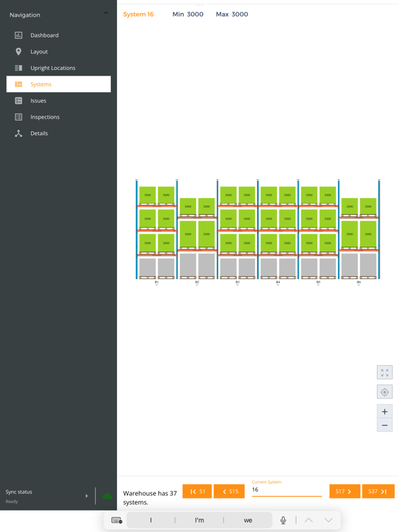Image resolution: width=399 pixels, height=532 pixels.
Task: Zoom in with the plus button
Action: point(384,411)
